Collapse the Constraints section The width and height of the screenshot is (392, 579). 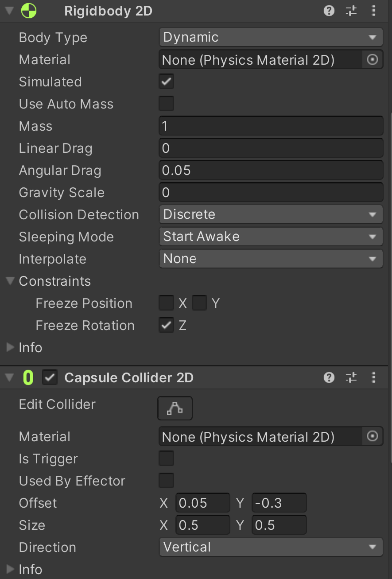coord(10,281)
